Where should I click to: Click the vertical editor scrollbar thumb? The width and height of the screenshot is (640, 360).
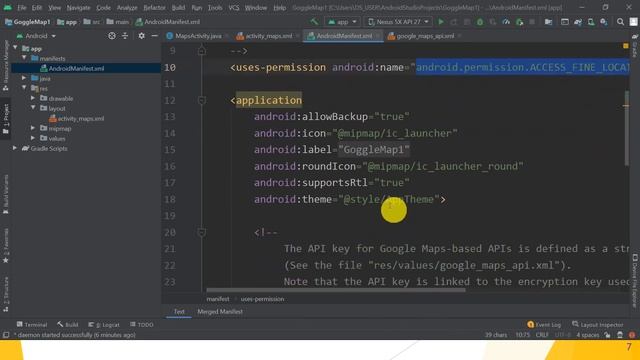627,128
